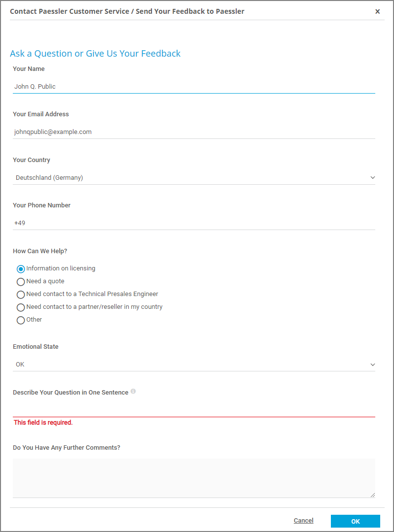The width and height of the screenshot is (394, 532).
Task: Select Need contact to Technical Presales Engineer
Action: point(21,295)
